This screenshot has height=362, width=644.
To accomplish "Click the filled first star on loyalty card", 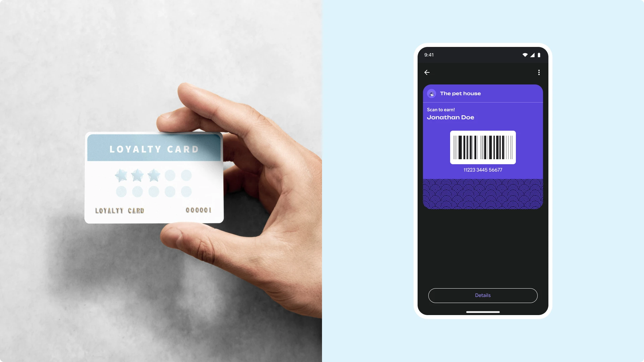I will click(x=122, y=175).
